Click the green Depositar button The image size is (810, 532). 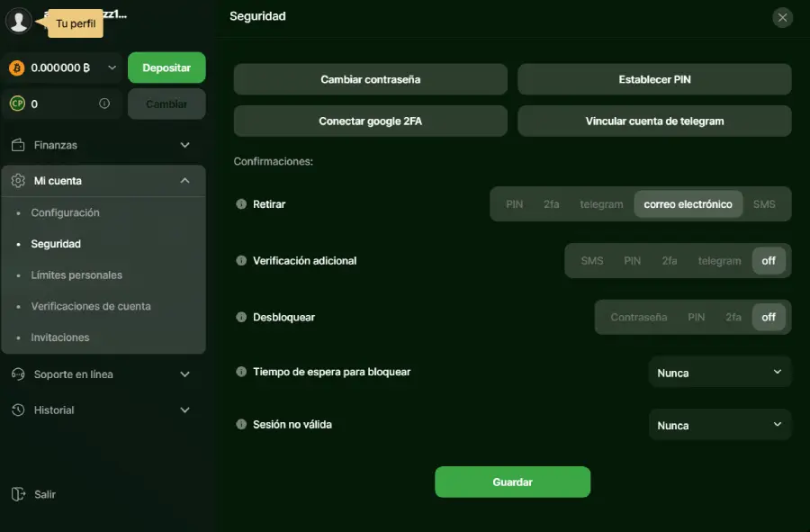pos(166,68)
